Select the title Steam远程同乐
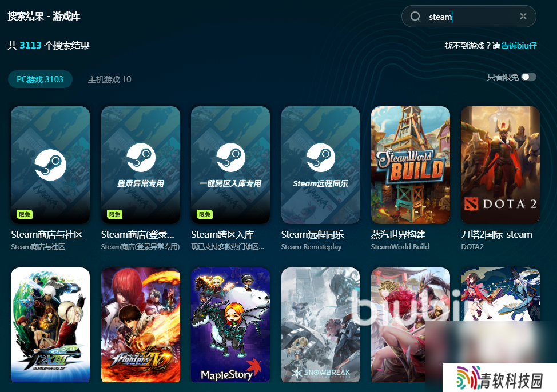 click(313, 235)
